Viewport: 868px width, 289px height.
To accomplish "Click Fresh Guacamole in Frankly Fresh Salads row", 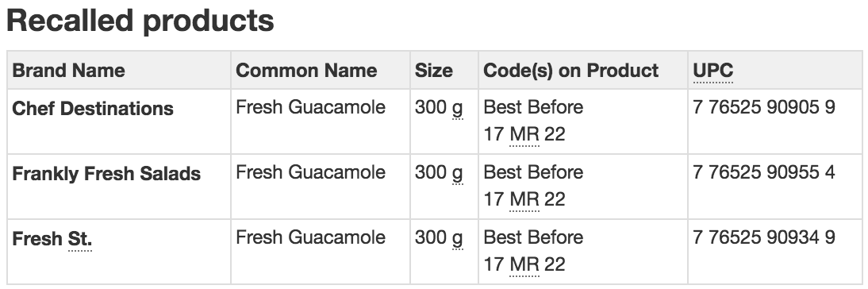I will 310,172.
